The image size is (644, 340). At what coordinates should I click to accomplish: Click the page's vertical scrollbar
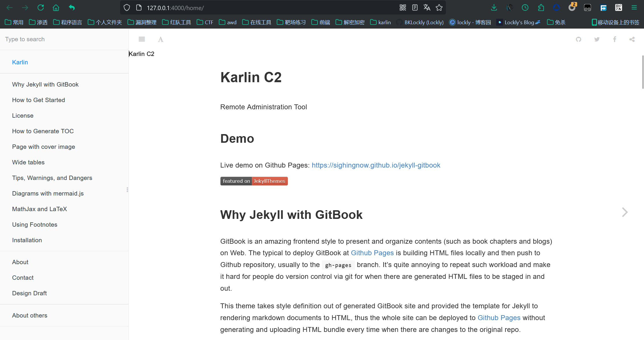click(x=643, y=72)
